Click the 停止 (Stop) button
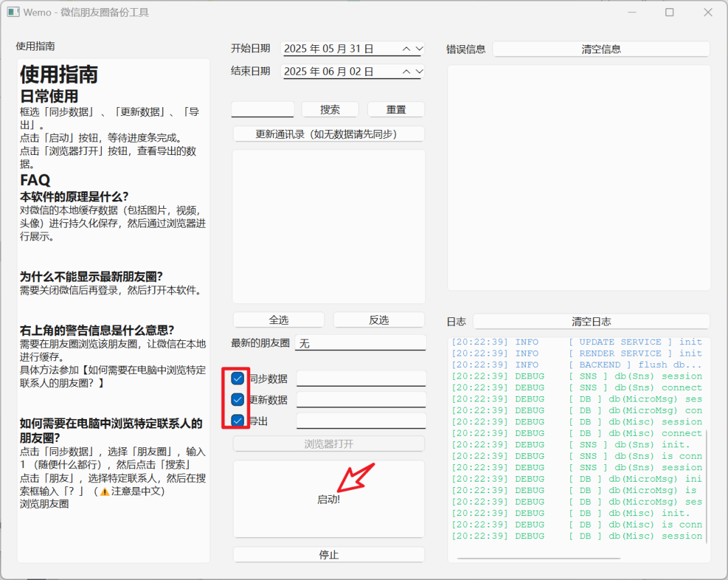This screenshot has height=580, width=728. (328, 554)
